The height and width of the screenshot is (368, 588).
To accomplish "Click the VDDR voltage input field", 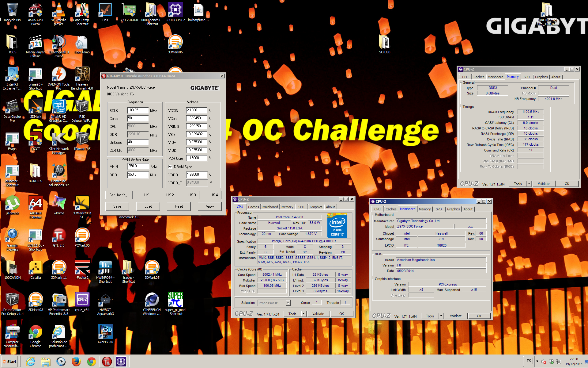I will click(x=197, y=175).
